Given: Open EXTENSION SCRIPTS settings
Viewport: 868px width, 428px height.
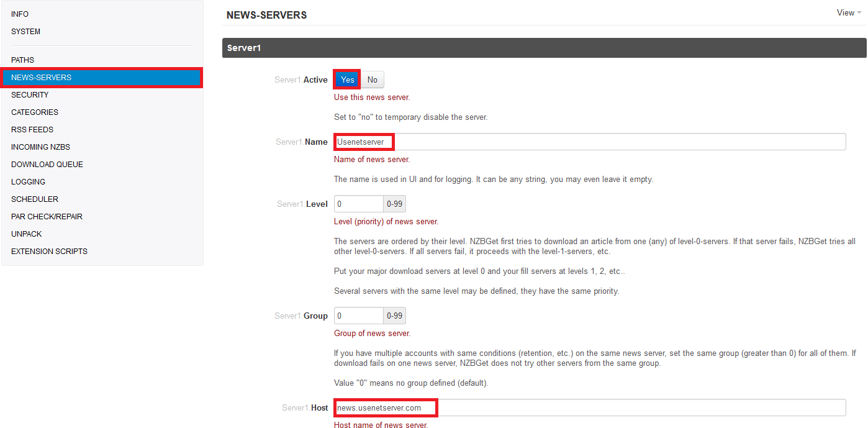Looking at the screenshot, I should [x=49, y=252].
